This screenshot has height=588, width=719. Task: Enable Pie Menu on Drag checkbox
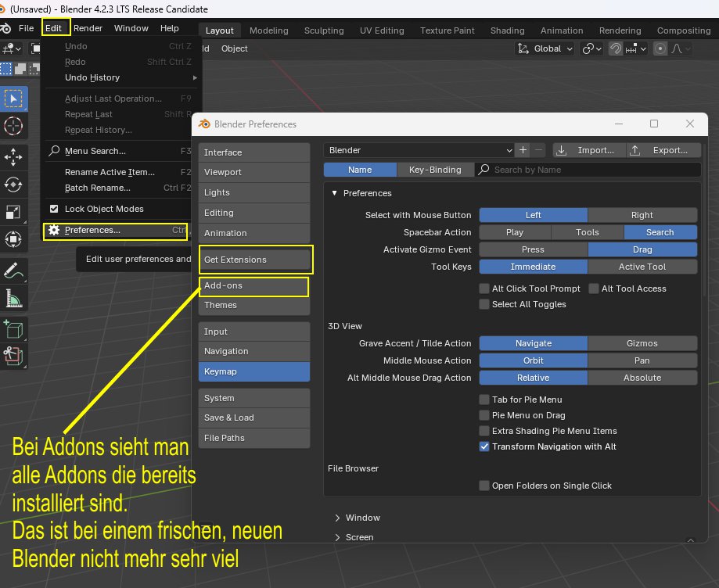coord(484,414)
